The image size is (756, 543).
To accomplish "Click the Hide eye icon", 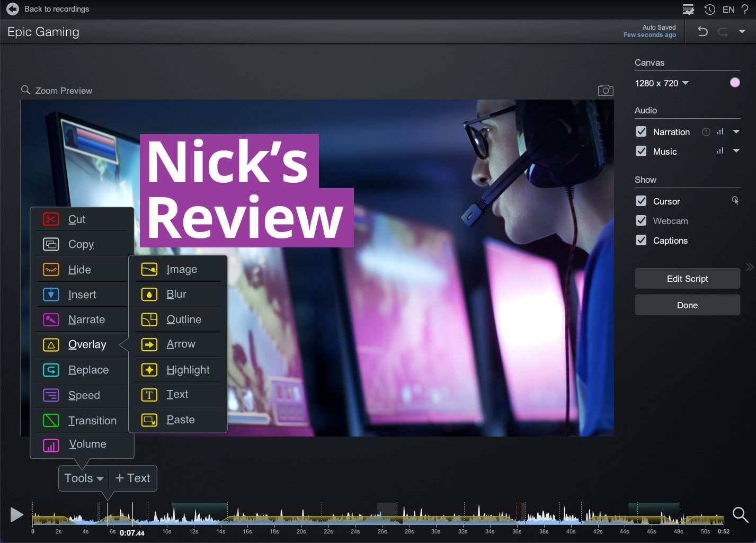I will point(51,270).
